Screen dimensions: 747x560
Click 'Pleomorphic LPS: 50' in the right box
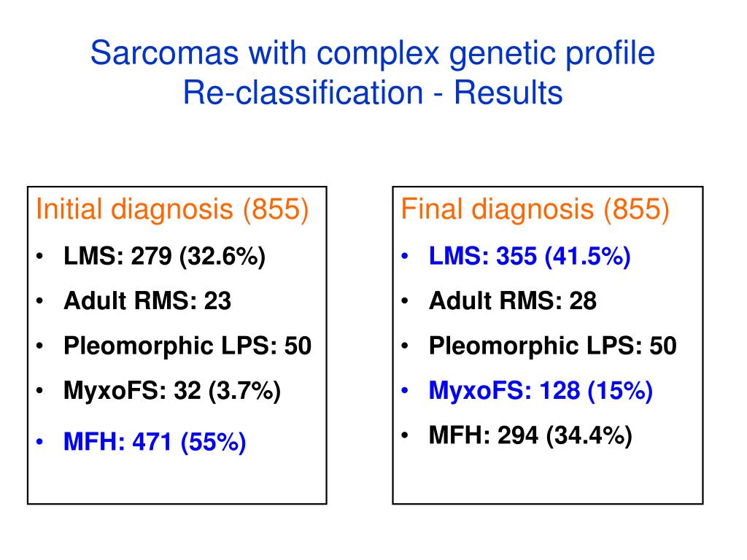pyautogui.click(x=553, y=346)
